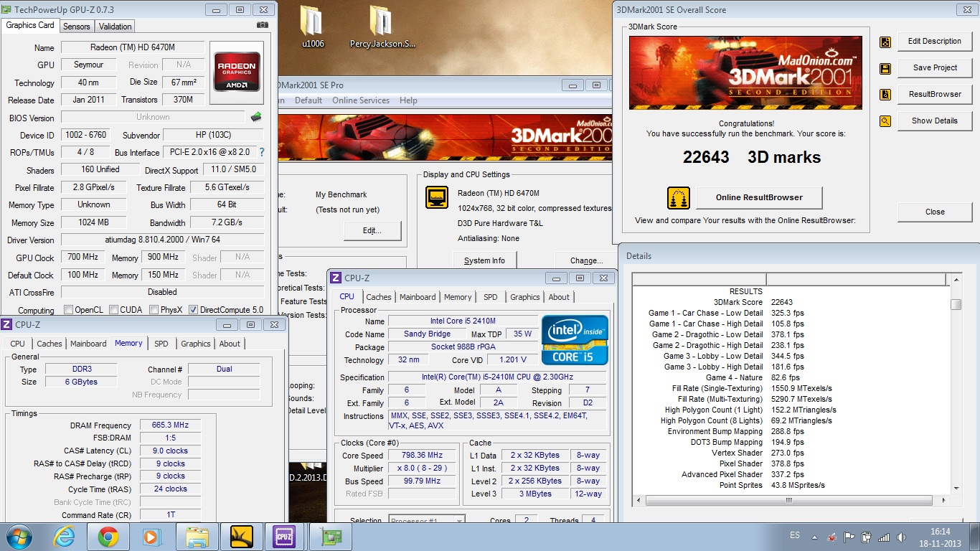Close the 3DMark Overall Score dialog
The width and height of the screenshot is (980, 551).
[x=934, y=212]
